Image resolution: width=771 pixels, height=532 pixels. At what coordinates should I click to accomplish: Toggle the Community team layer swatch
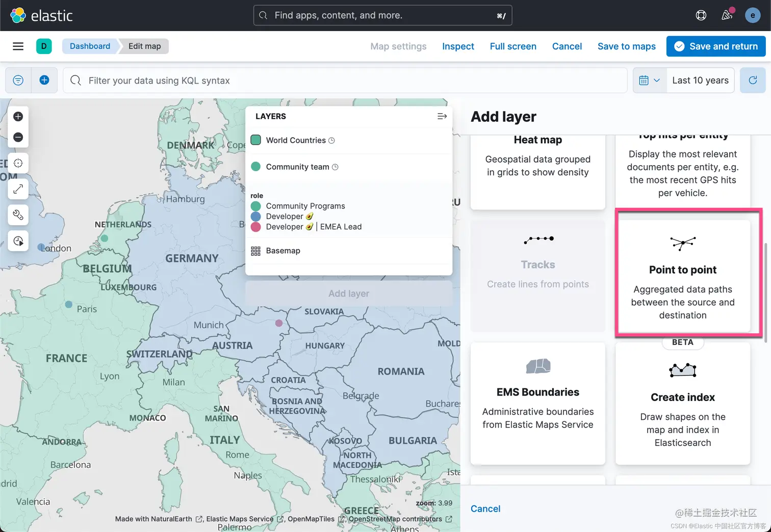(256, 167)
